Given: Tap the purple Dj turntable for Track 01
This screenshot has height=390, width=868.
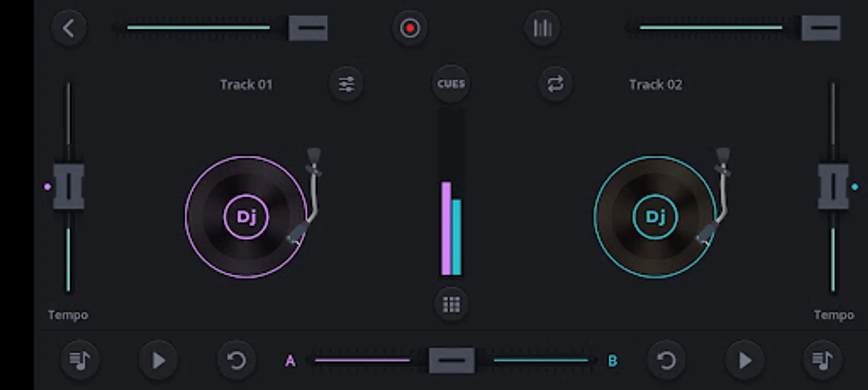Looking at the screenshot, I should [246, 217].
